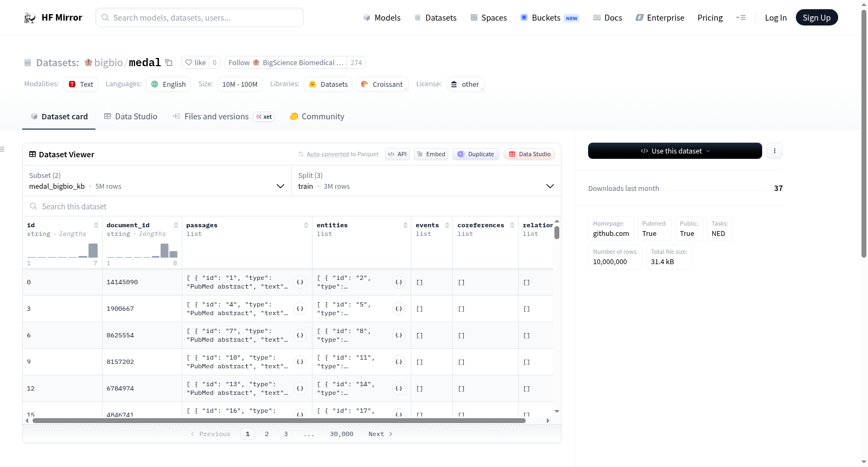Open the 'other' license tag

(x=465, y=84)
